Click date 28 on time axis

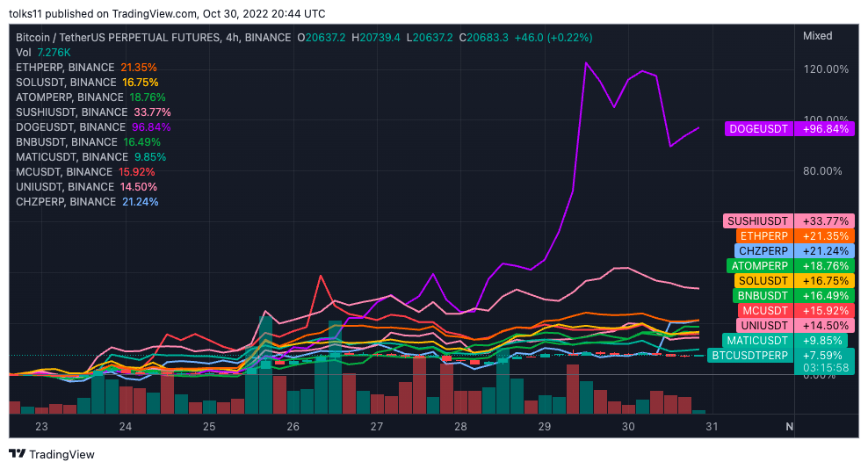(460, 426)
